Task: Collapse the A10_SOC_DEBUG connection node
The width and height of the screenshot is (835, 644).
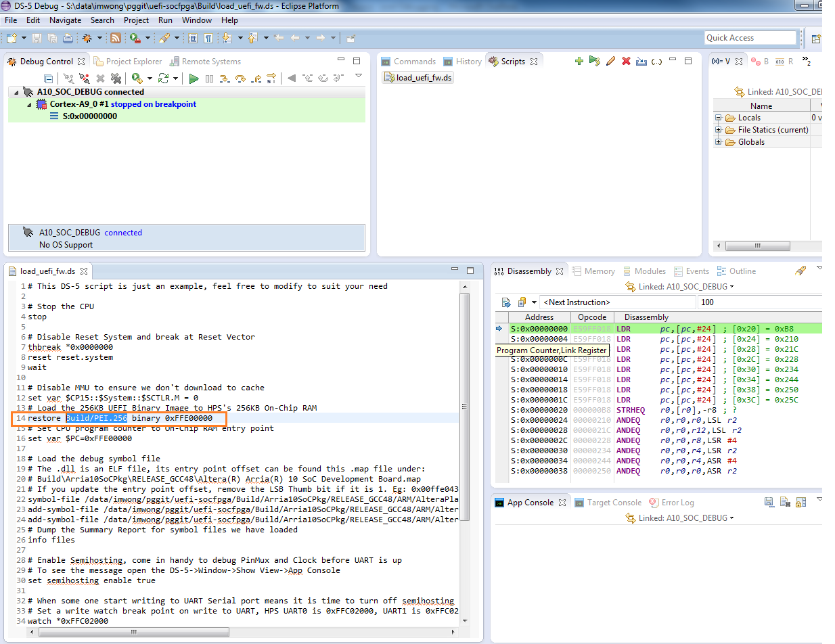Action: tap(16, 92)
